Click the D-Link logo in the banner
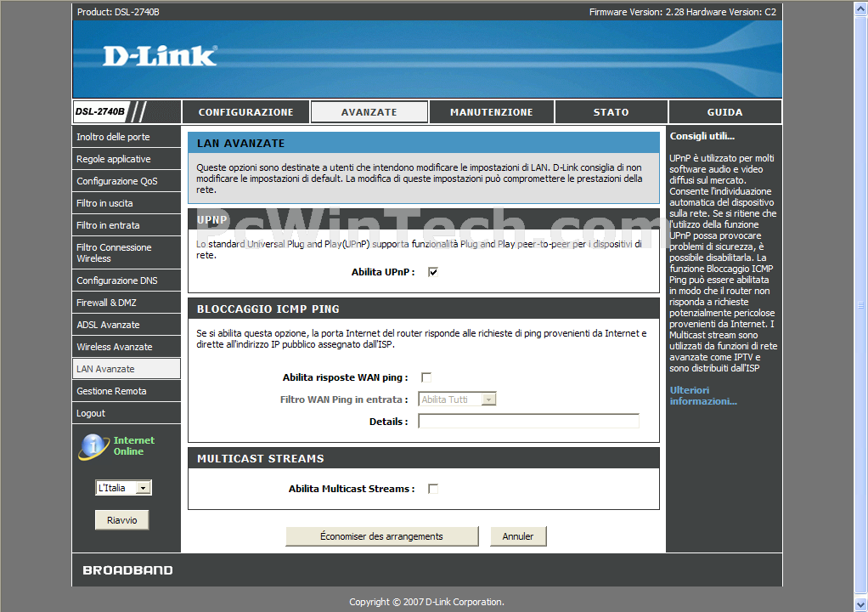 (x=160, y=56)
